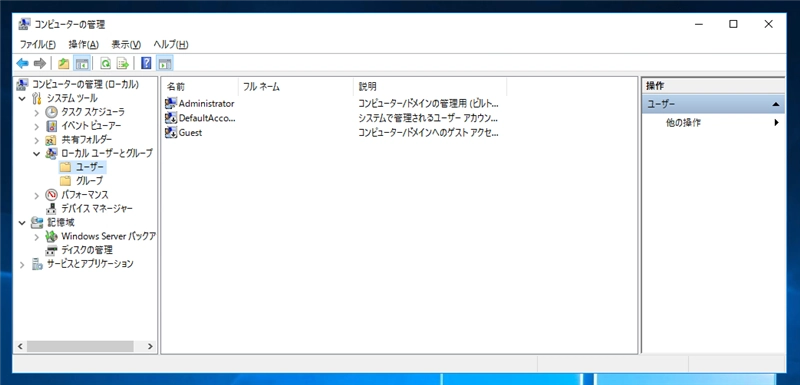Screen dimensions: 800x385
Task: Expand the サービスとアプリケーション node
Action: click(22, 264)
